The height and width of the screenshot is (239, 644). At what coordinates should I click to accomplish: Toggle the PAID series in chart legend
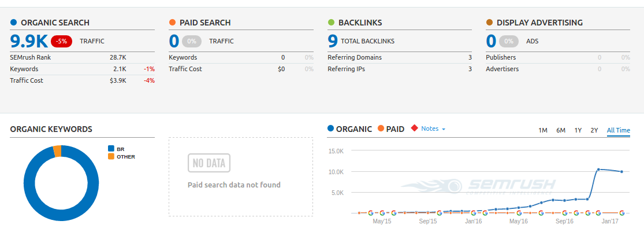pos(390,128)
